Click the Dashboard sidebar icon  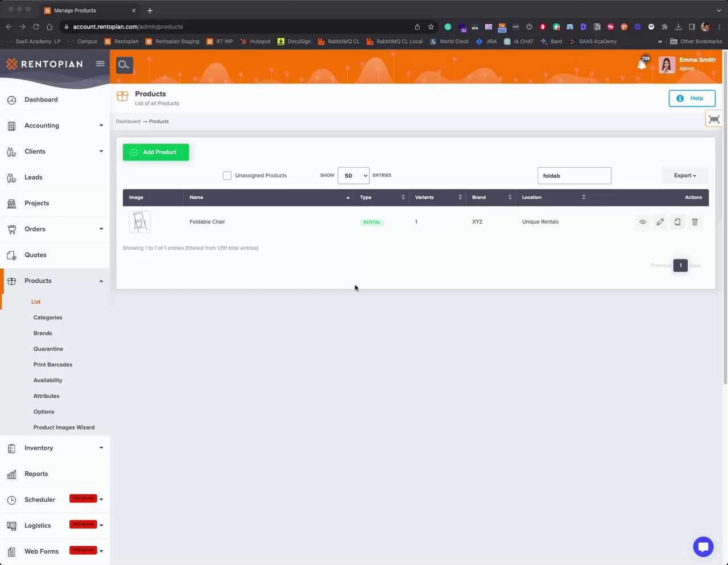click(11, 100)
